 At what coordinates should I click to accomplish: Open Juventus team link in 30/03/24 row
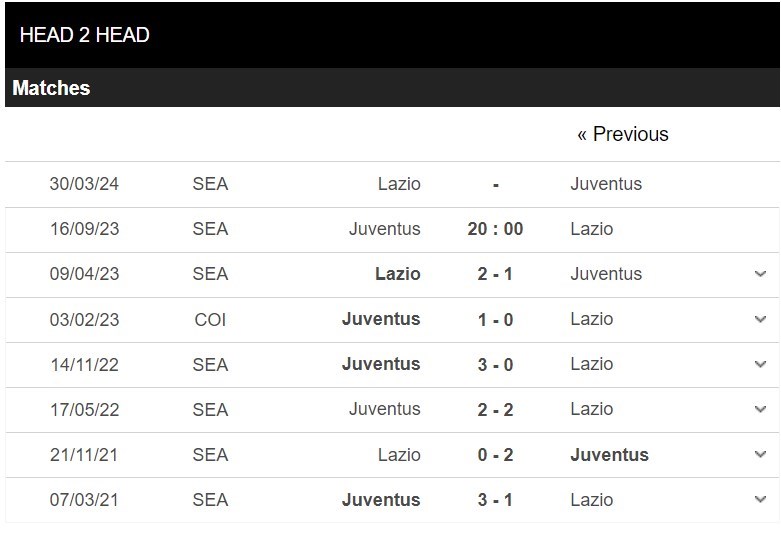coord(606,184)
